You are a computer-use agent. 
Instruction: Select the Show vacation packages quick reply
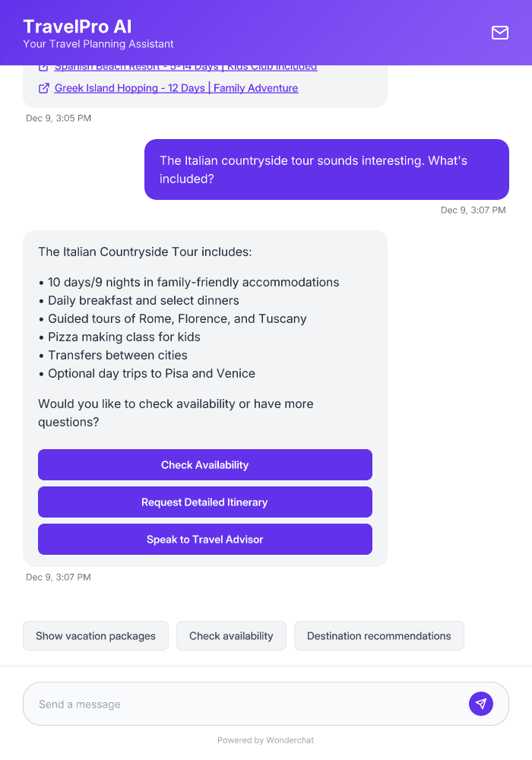coord(95,635)
